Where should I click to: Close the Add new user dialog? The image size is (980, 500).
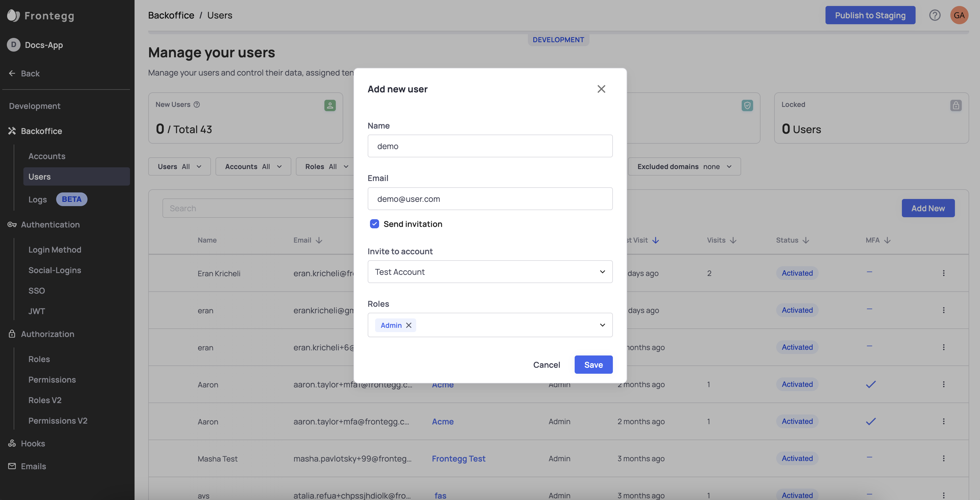[601, 89]
